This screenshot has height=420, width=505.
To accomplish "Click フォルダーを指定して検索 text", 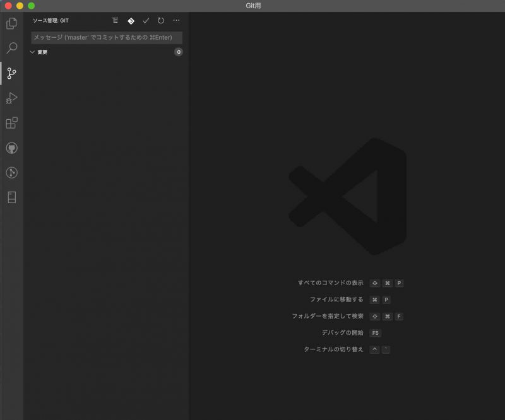I will tap(328, 316).
